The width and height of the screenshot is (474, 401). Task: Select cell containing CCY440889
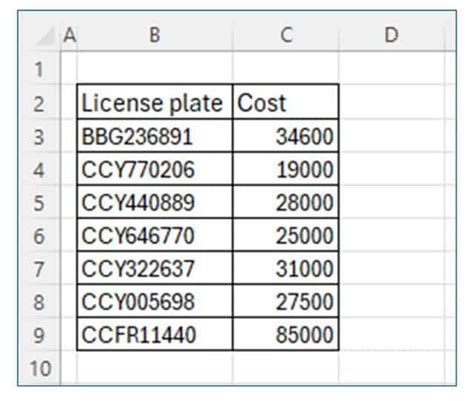(155, 202)
